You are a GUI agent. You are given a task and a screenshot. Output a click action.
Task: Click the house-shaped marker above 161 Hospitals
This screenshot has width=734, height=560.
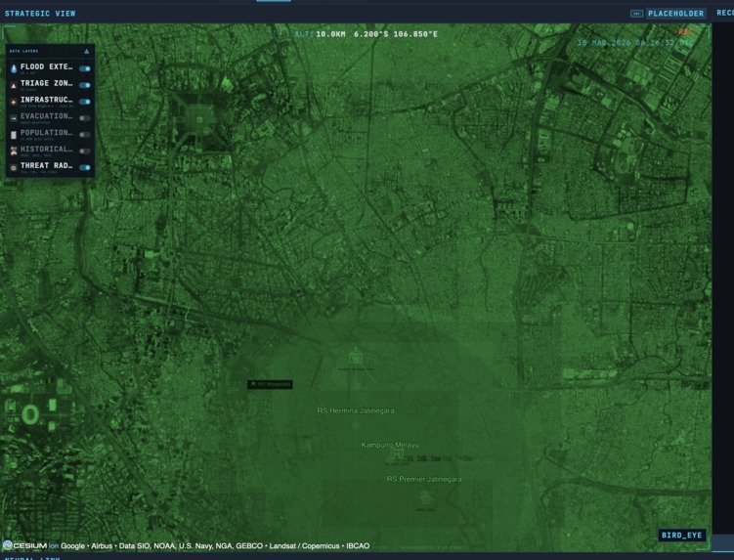pyautogui.click(x=356, y=357)
